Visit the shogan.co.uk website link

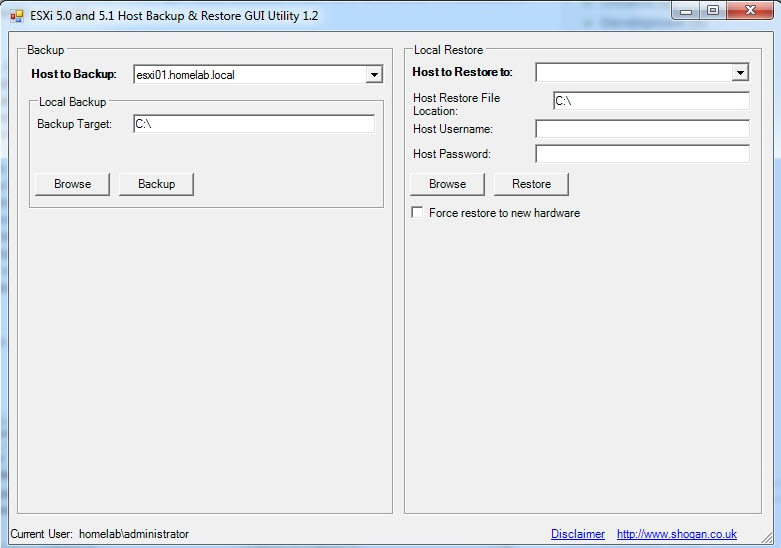point(676,534)
